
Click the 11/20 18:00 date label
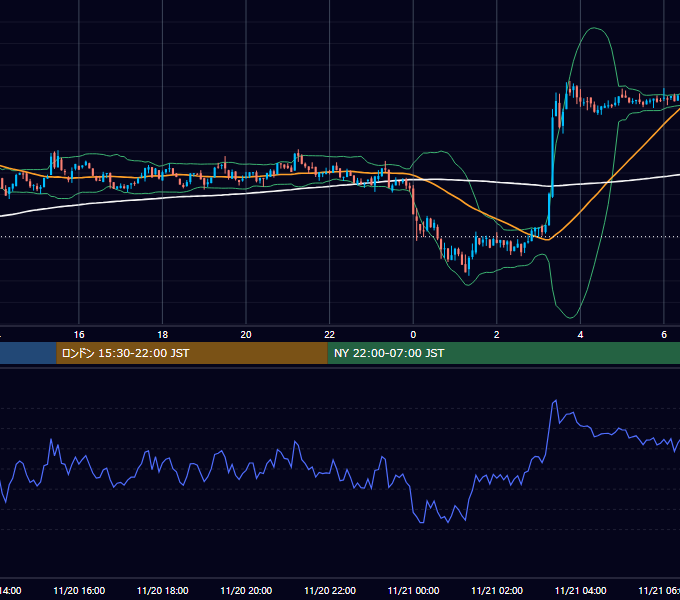(x=163, y=590)
